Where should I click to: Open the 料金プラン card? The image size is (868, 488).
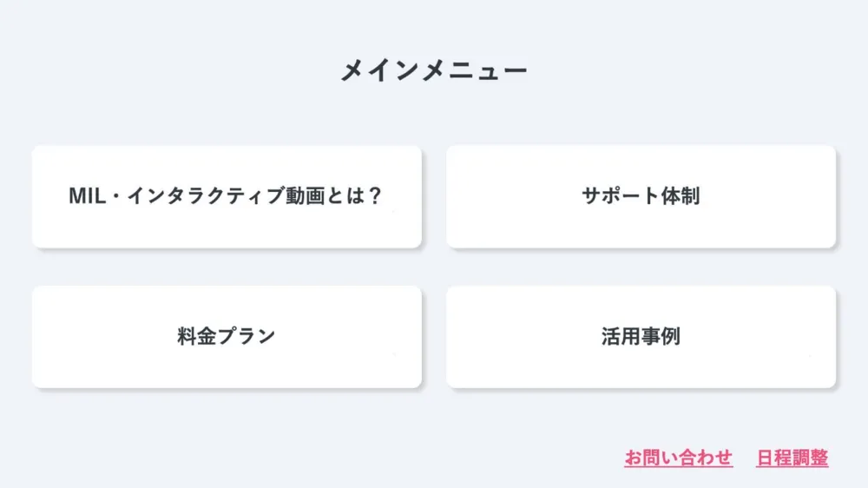[227, 337]
